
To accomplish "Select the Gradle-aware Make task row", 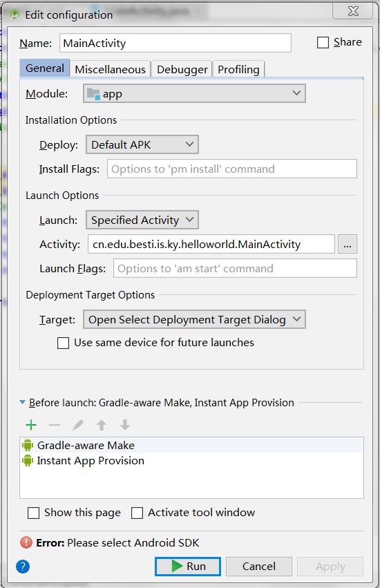I will coord(191,445).
